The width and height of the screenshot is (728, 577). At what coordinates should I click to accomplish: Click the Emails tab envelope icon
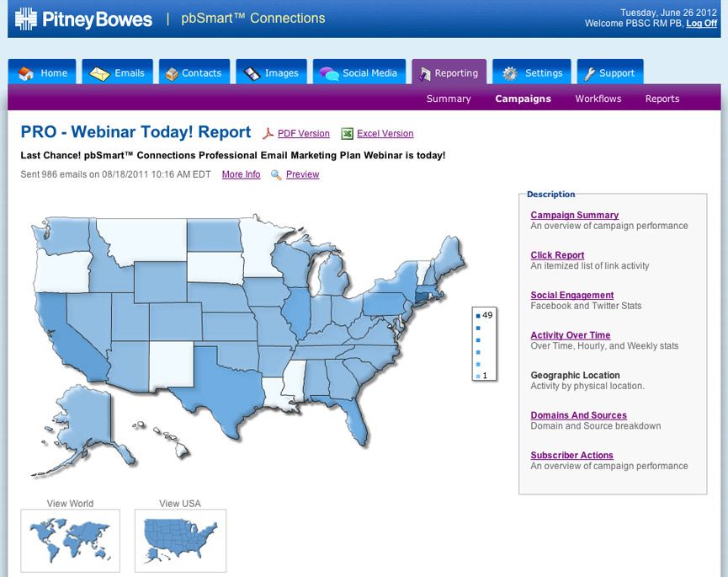click(99, 73)
